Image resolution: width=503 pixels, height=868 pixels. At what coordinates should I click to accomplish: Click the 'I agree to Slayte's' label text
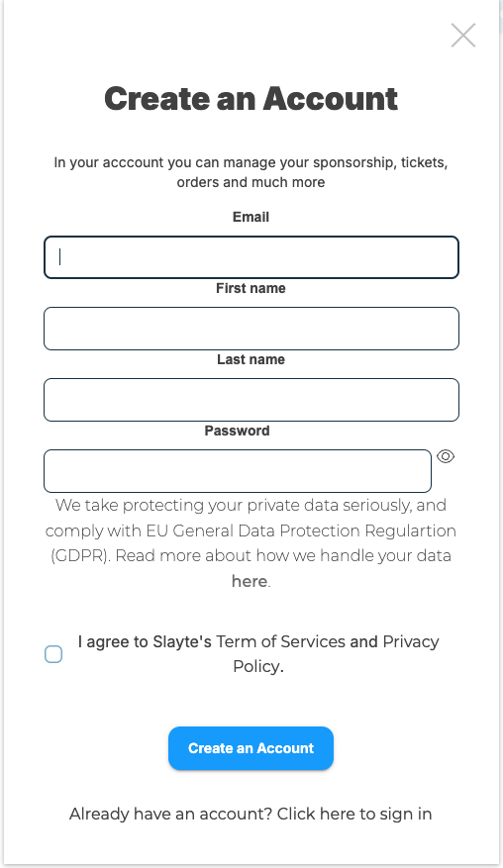pyautogui.click(x=145, y=641)
